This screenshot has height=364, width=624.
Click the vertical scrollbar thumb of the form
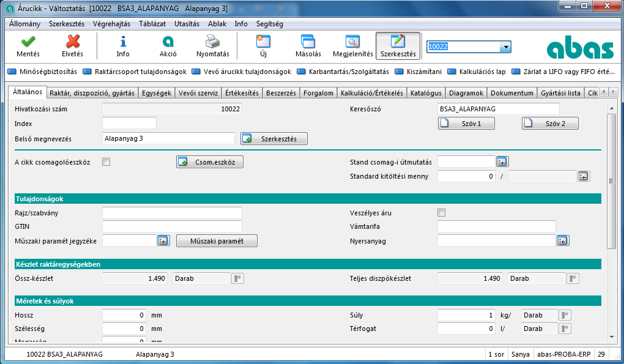point(611,181)
